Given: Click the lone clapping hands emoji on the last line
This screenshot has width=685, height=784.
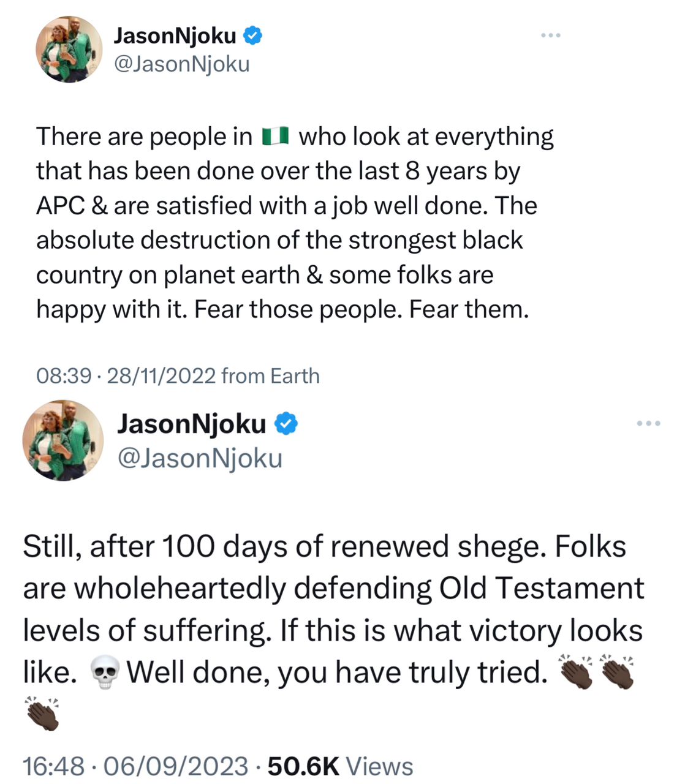Looking at the screenshot, I should (42, 713).
